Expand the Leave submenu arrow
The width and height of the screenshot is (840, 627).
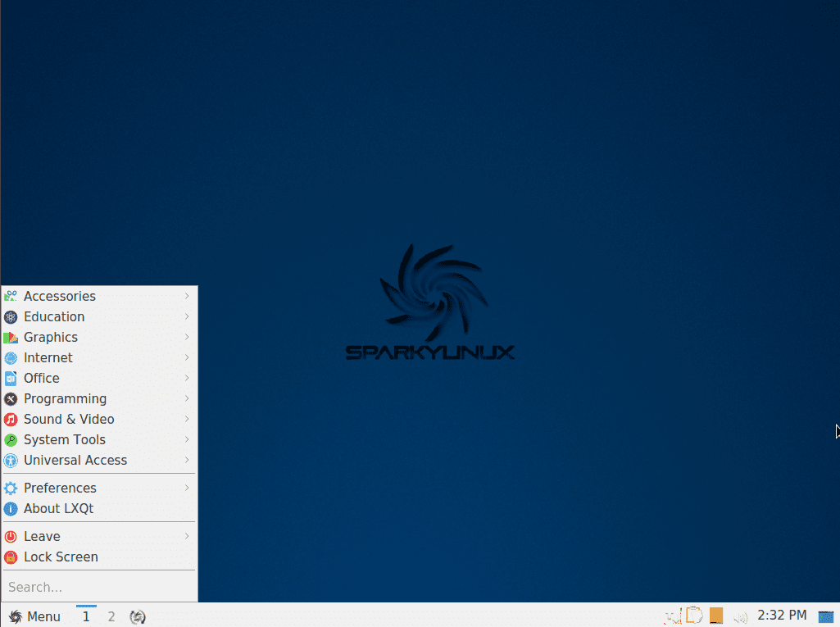[x=189, y=536]
